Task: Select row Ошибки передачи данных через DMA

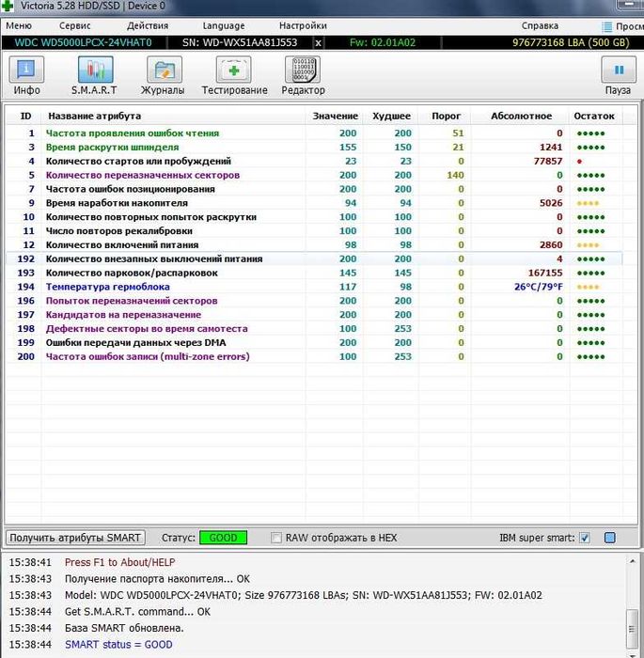Action: point(314,343)
